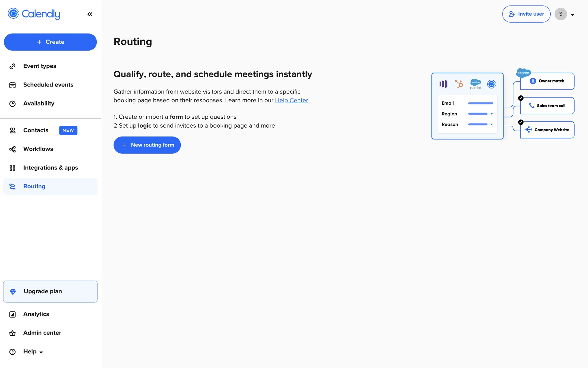The height and width of the screenshot is (368, 588).
Task: Select Routing in the sidebar
Action: [x=34, y=186]
